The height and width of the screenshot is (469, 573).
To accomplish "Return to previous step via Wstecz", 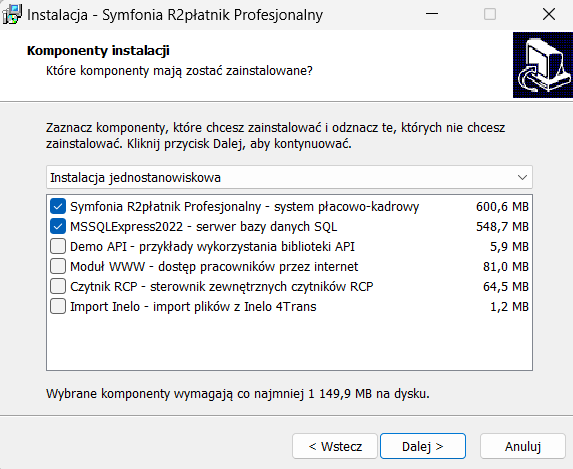I will [x=335, y=446].
